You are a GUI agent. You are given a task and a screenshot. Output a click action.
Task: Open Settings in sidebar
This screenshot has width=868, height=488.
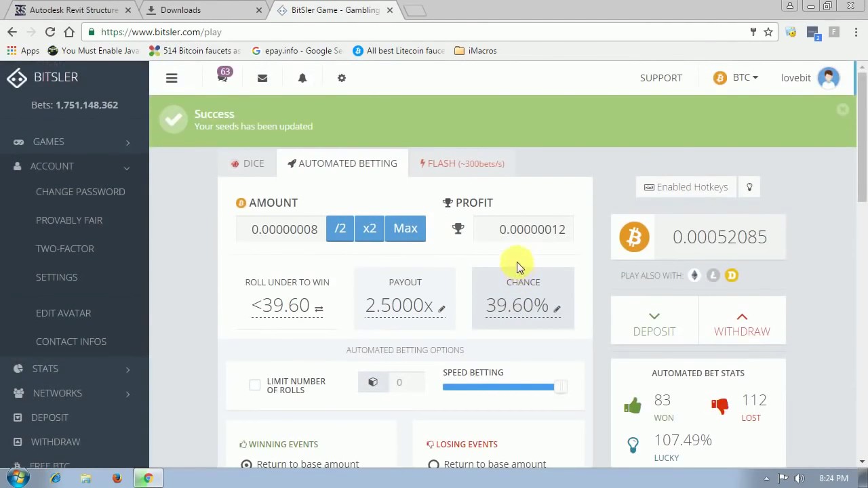click(57, 277)
